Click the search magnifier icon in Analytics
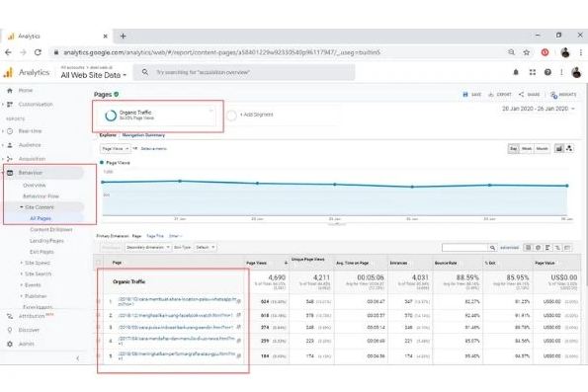This screenshot has height=392, width=588. point(145,72)
